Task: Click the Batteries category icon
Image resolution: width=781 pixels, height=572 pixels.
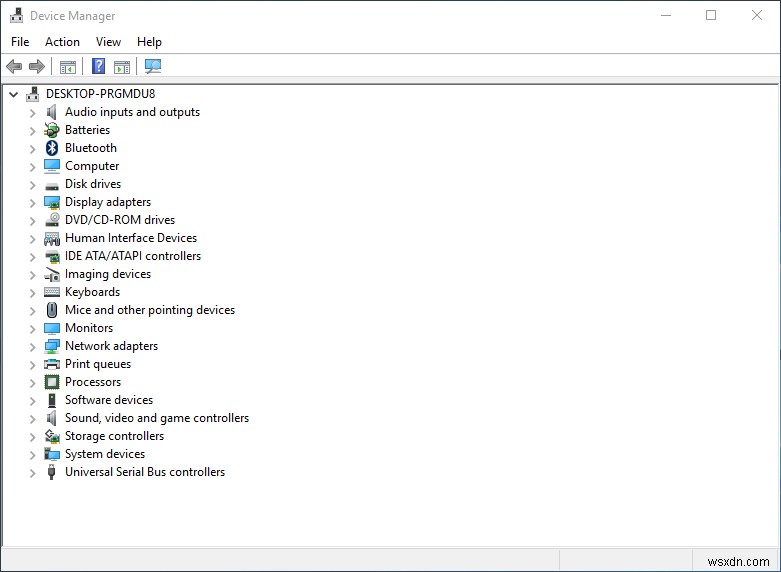Action: click(x=52, y=130)
